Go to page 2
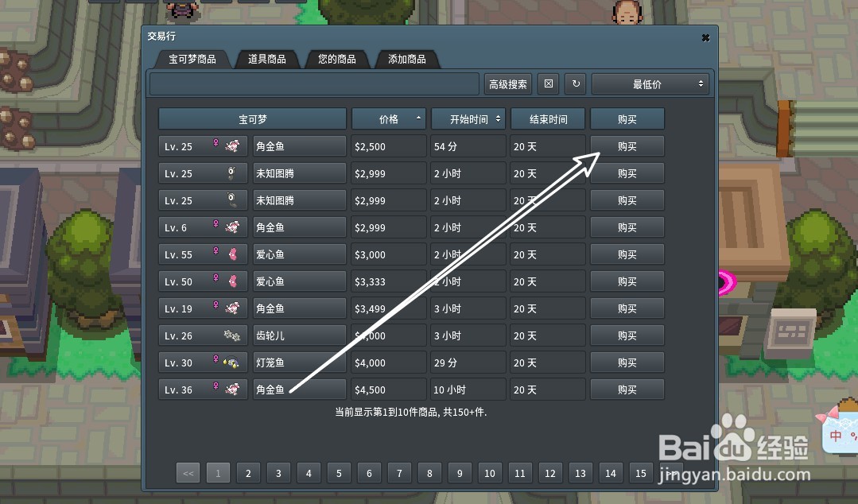 pos(248,473)
